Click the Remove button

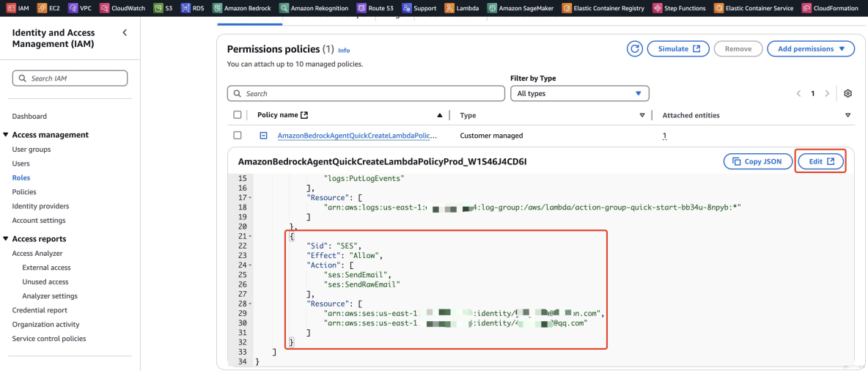tap(738, 48)
